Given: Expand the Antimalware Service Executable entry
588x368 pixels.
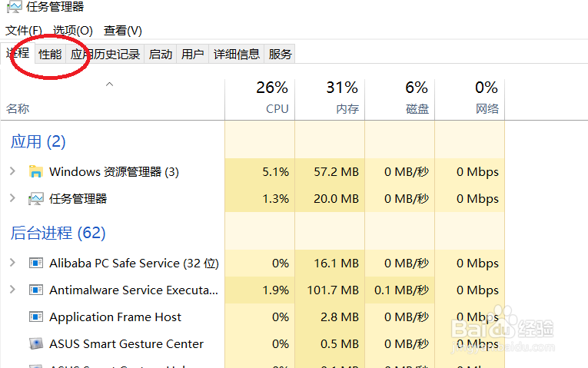Looking at the screenshot, I should coord(12,290).
